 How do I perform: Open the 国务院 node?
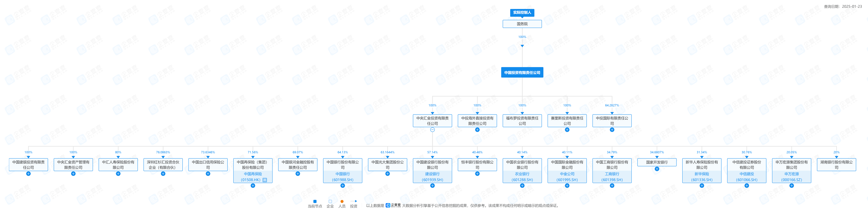(522, 24)
